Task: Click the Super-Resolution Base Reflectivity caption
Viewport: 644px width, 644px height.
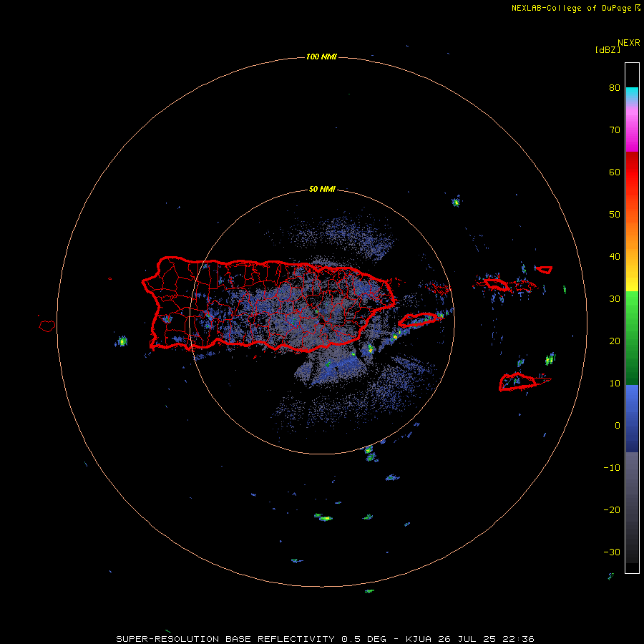Action: point(325,639)
